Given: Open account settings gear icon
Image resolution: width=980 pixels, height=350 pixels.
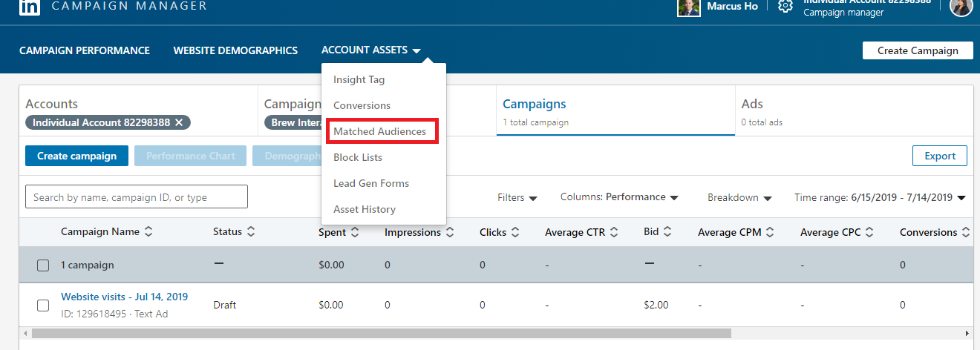Looking at the screenshot, I should [x=785, y=6].
